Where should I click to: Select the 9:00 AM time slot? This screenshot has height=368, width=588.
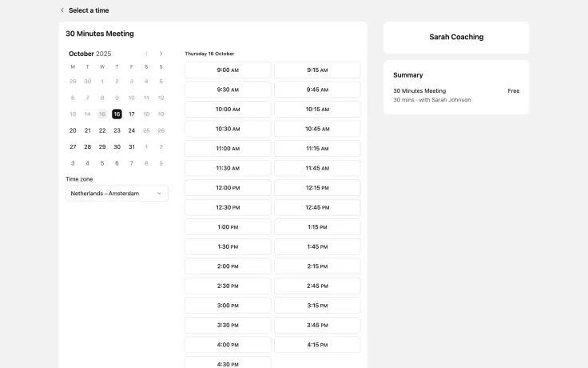228,70
